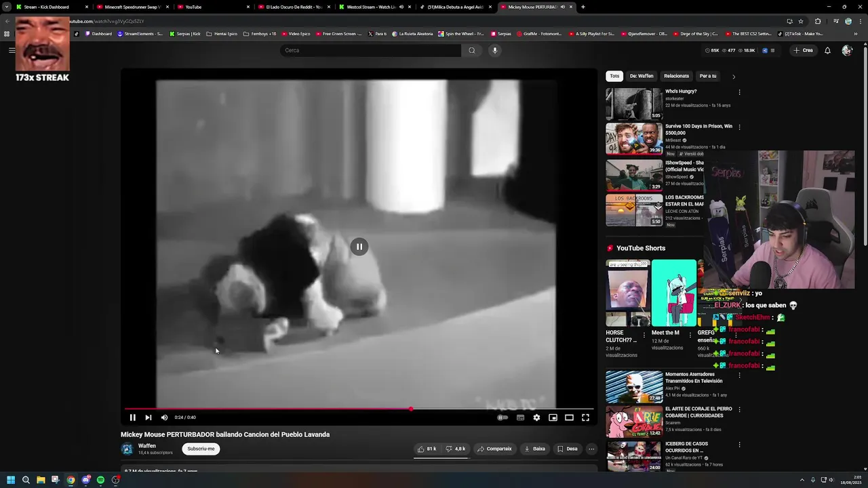Screen dimensions: 868x488
Task: Click the progress bar scrubber dot
Action: click(411, 409)
